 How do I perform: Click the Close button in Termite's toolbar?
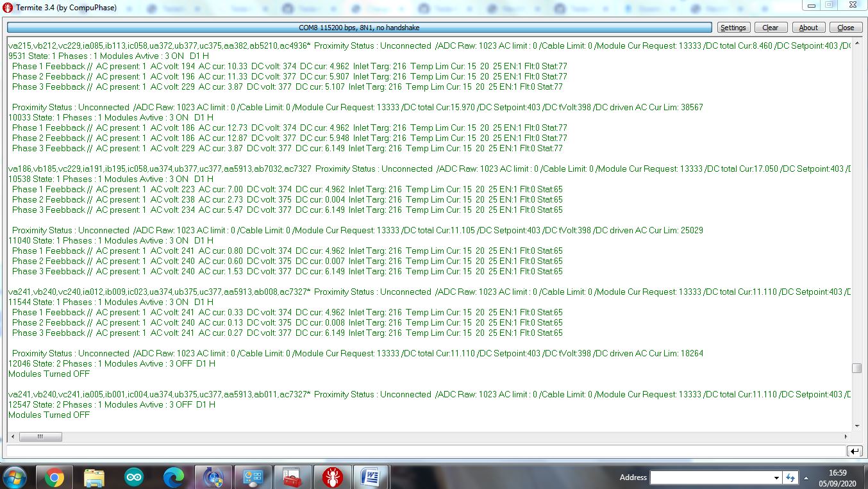pos(846,28)
